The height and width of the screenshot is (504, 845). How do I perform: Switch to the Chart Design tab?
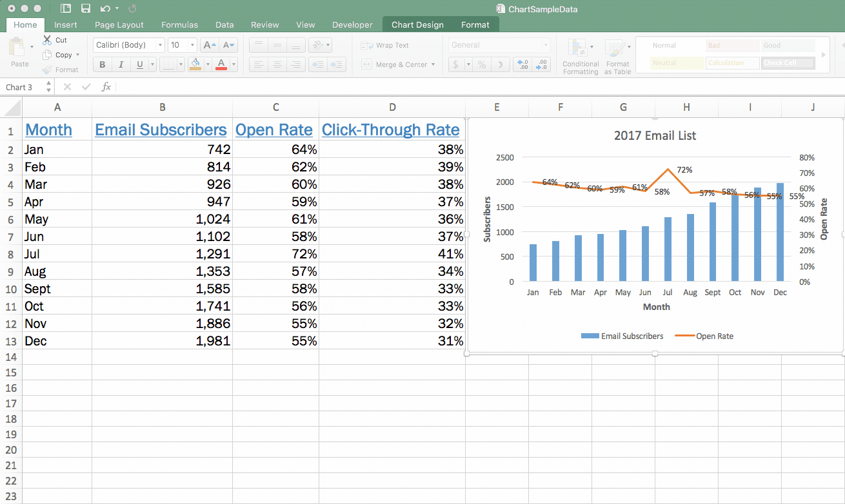tap(417, 24)
